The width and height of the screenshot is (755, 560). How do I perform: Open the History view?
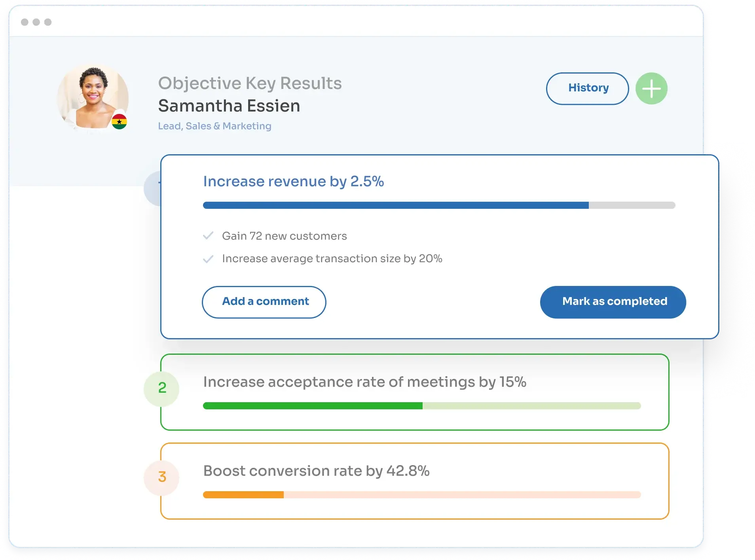click(x=588, y=88)
